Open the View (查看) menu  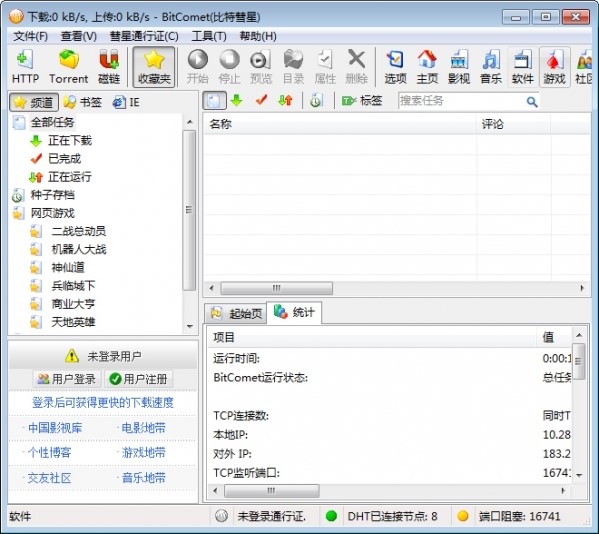[x=79, y=36]
